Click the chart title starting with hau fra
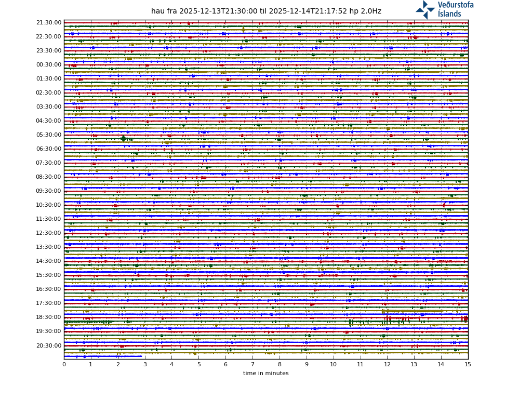 (x=266, y=11)
